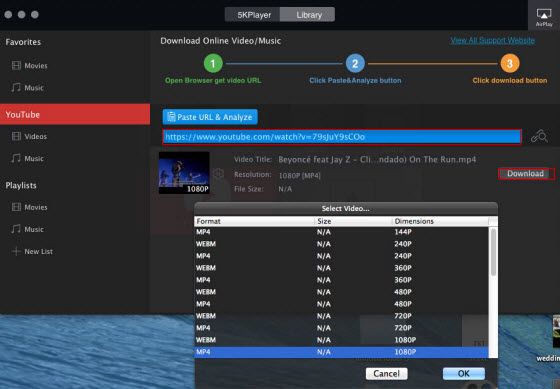This screenshot has height=389, width=560.
Task: Click the Playlists section heading
Action: click(21, 185)
